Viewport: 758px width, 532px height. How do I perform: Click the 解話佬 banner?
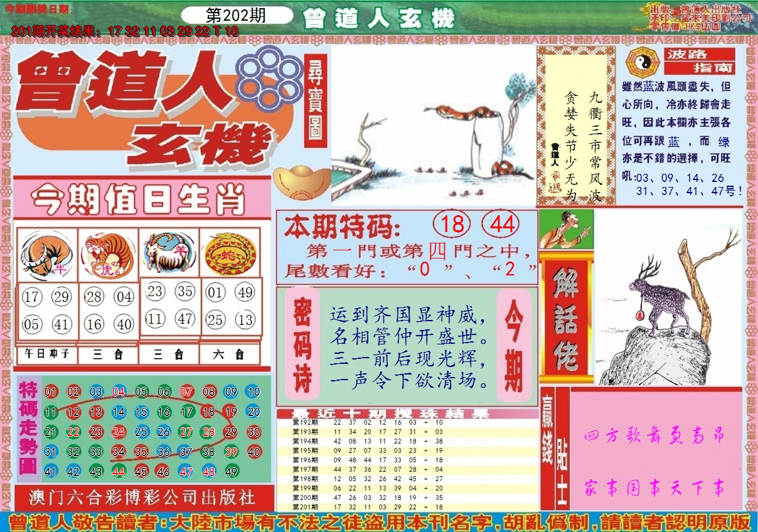565,317
